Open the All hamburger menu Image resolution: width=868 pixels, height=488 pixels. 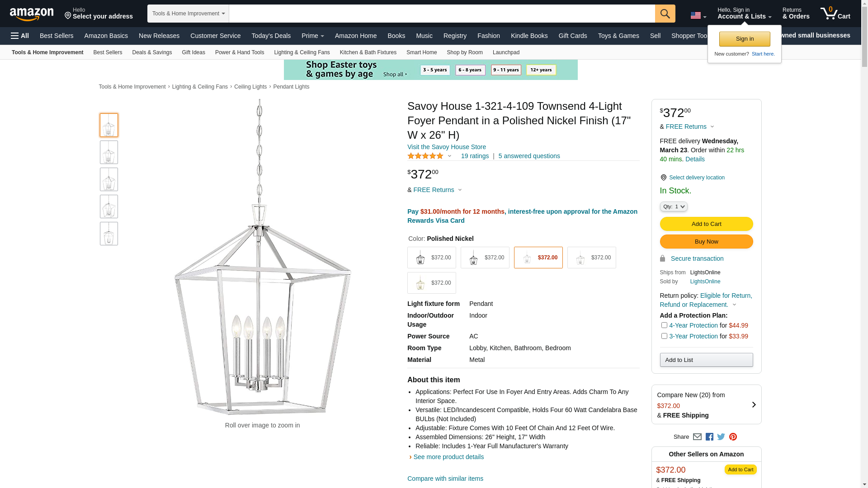pos(20,36)
